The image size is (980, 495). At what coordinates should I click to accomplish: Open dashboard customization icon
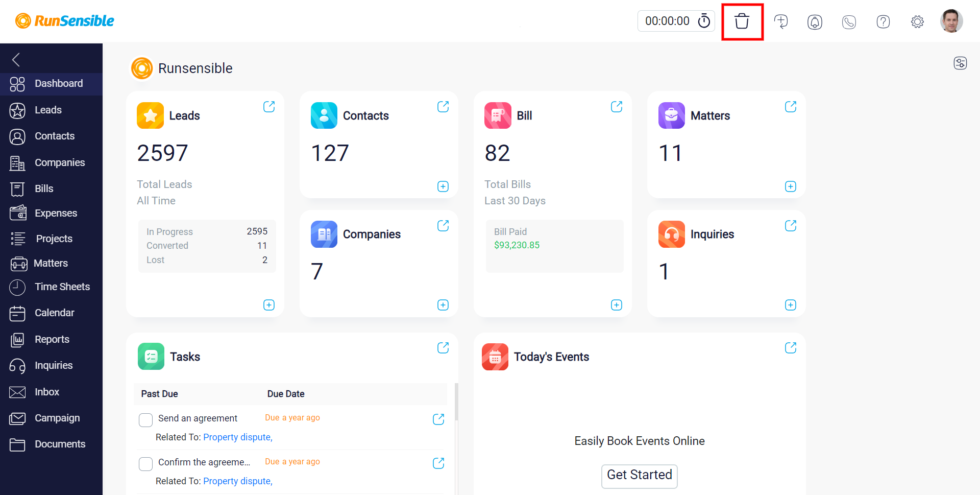(x=960, y=63)
